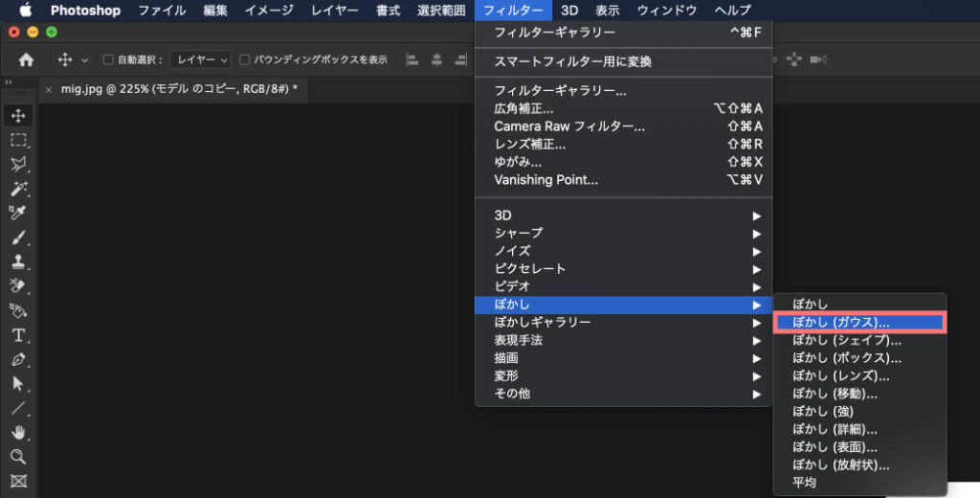Select the Rectangular Marquee tool
This screenshot has width=980, height=498.
18,140
